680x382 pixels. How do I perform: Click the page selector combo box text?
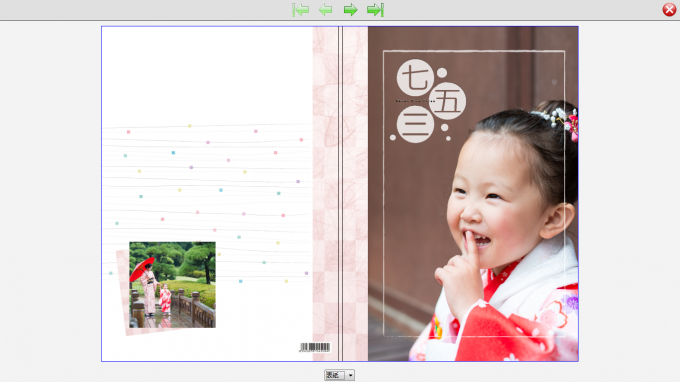(x=335, y=375)
